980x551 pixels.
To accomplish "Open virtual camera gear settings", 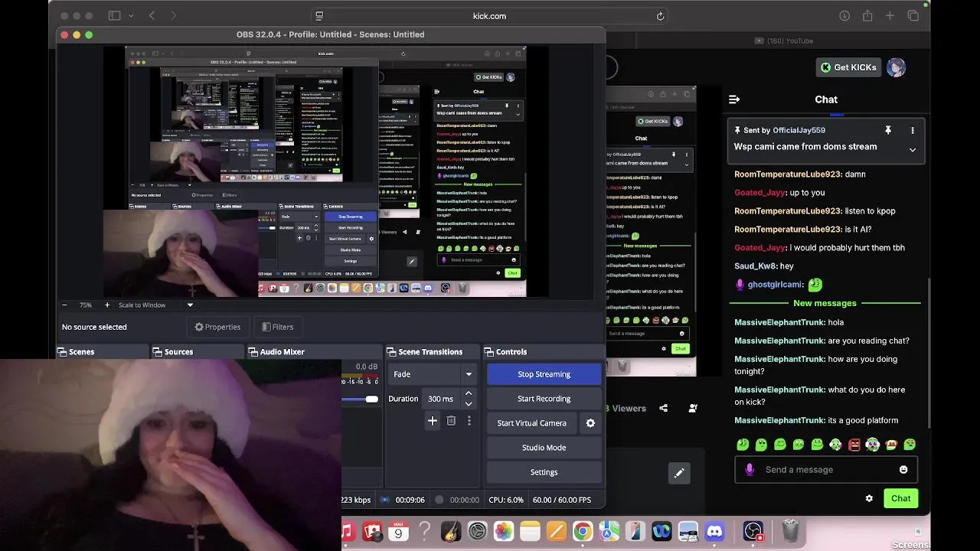I will (x=590, y=423).
